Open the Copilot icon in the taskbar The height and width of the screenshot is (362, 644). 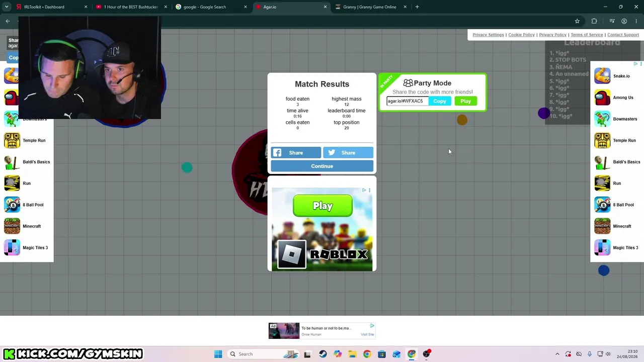[338, 354]
